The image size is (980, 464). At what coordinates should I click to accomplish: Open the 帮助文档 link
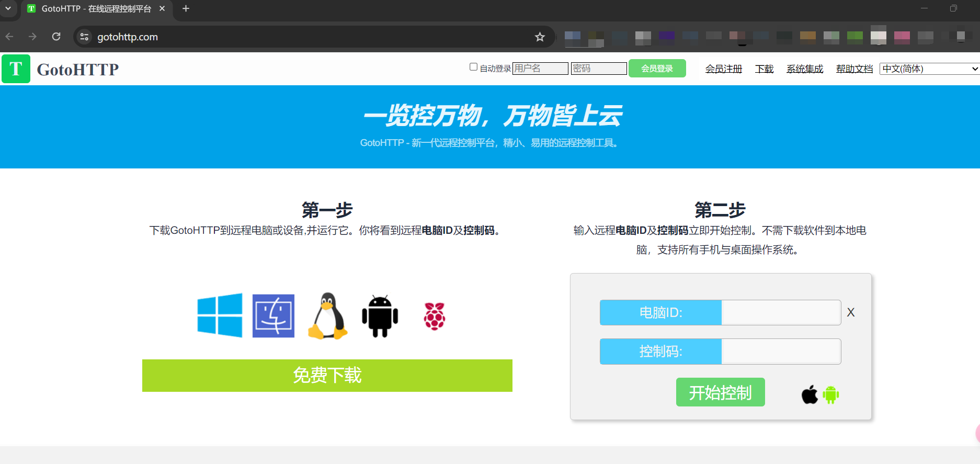tap(854, 69)
